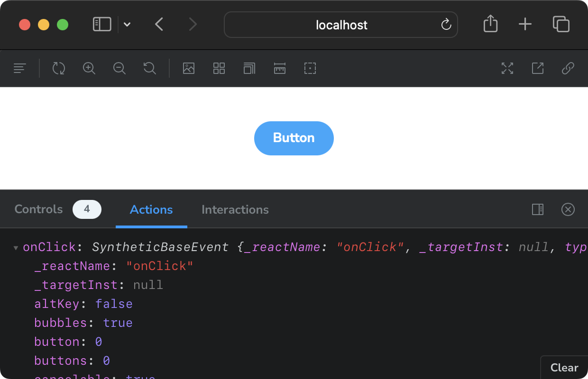Toggle the viewport size selector
The image size is (588, 379).
pyautogui.click(x=249, y=68)
